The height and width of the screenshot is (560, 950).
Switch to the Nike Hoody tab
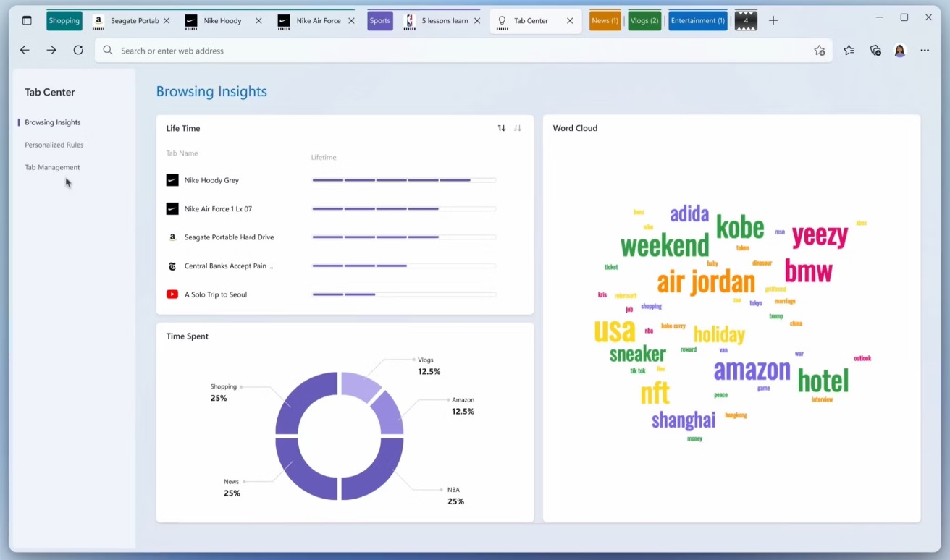point(222,21)
